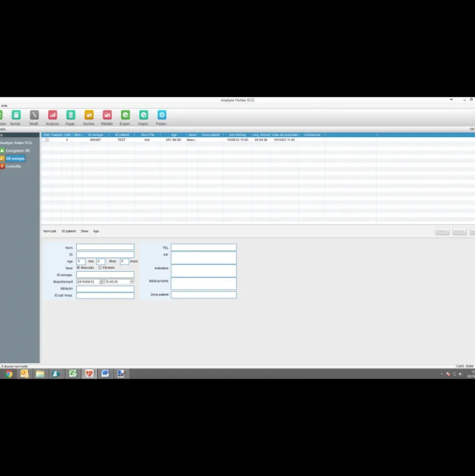Open Word from the taskbar
The image size is (475, 476).
click(x=105, y=374)
